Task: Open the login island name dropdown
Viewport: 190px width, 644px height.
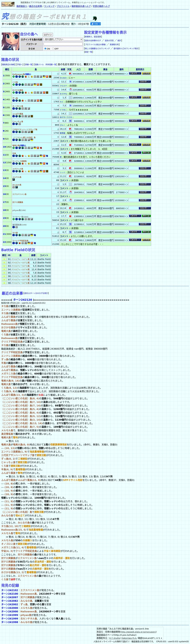Action: 63,39
